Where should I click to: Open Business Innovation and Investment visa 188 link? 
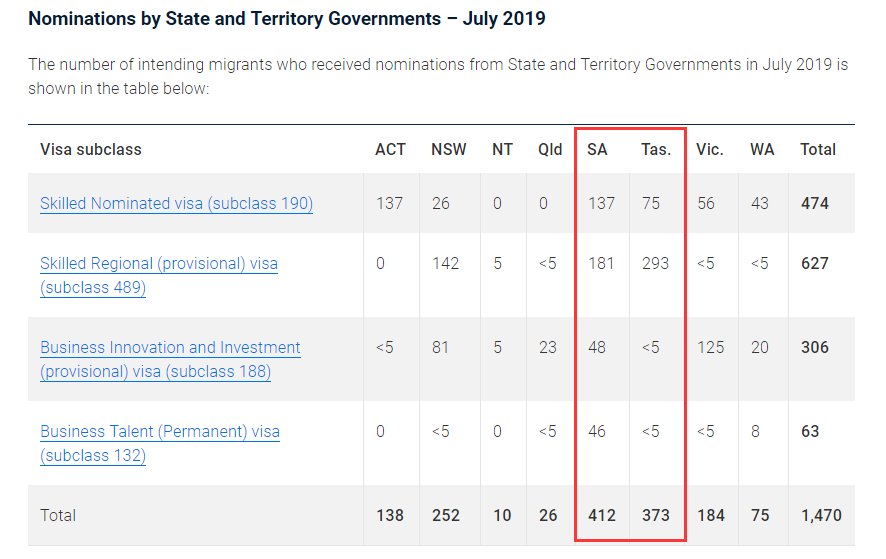coord(170,359)
